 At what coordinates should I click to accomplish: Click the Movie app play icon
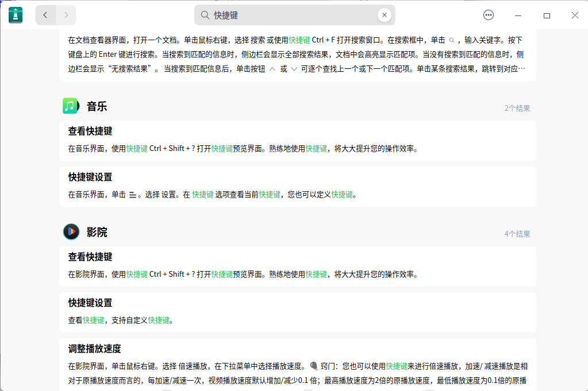tap(71, 231)
